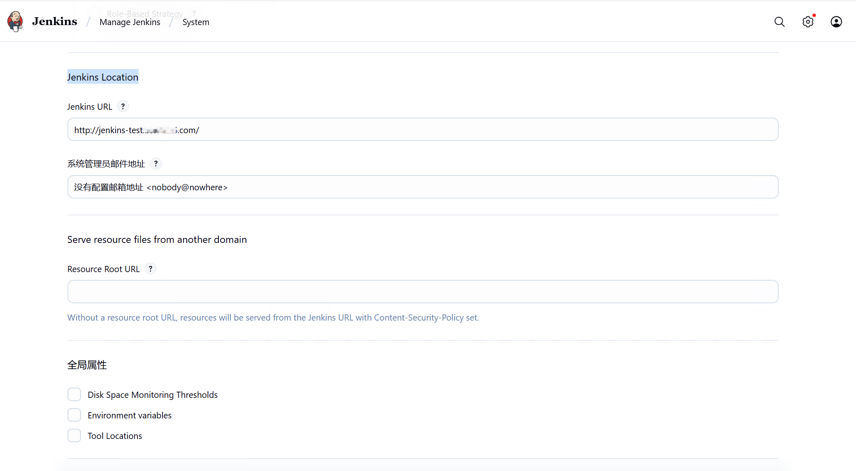Click the Tool Locations label text
Image resolution: width=868 pixels, height=471 pixels.
click(x=115, y=436)
